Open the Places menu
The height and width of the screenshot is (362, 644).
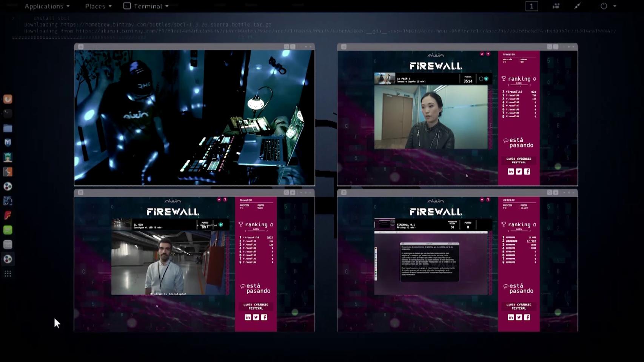[98, 6]
